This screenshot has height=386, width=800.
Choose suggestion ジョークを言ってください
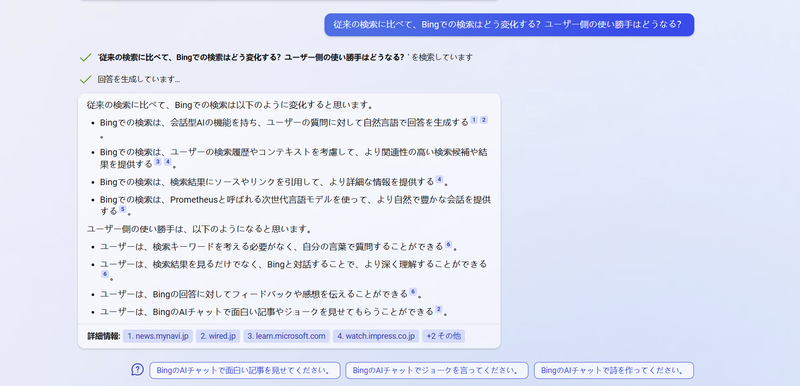coord(437,370)
